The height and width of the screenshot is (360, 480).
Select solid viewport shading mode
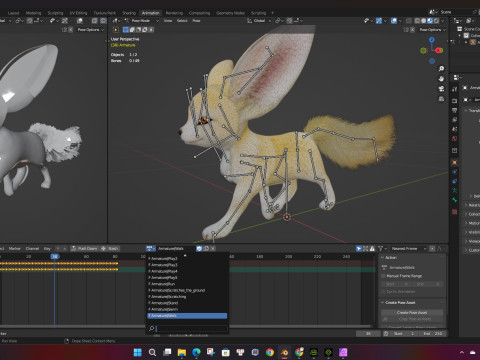[423, 21]
